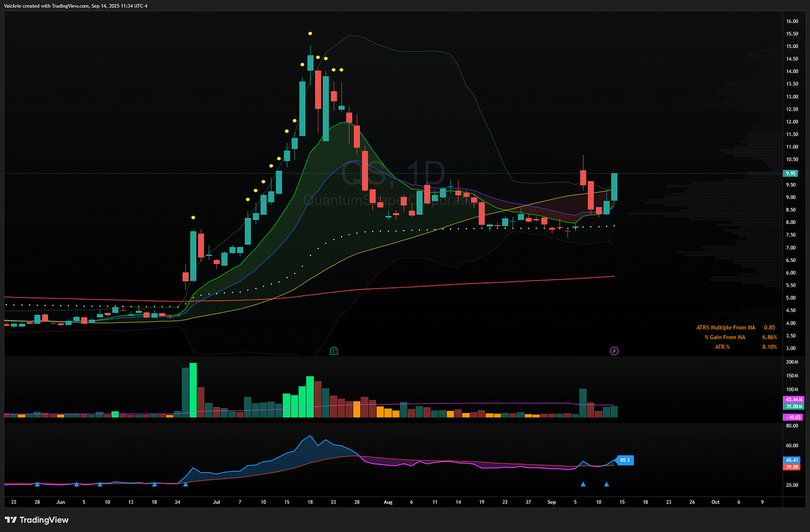Click 20.00 on the RS axis
The image size is (810, 532).
pos(792,485)
